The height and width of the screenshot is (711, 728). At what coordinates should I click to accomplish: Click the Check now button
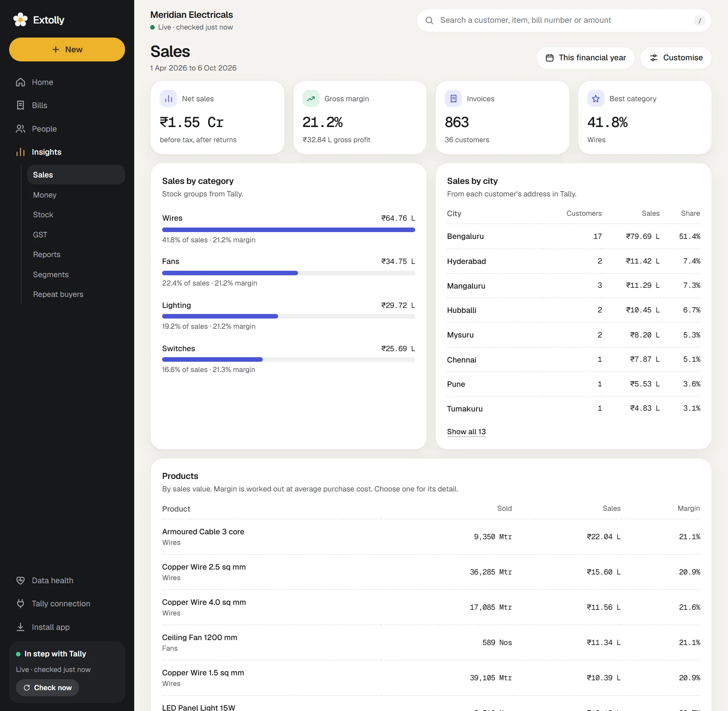(47, 688)
